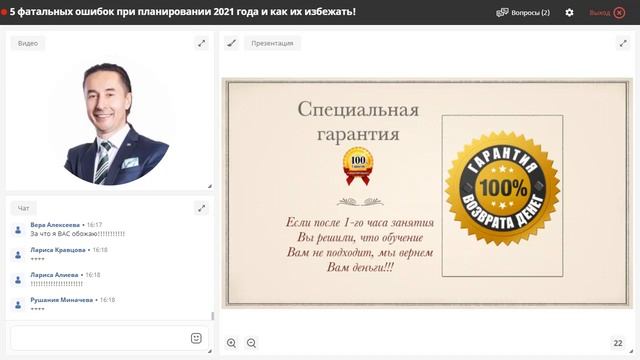This screenshot has height=360, width=640.
Task: Click the chat scrollbar
Action: pos(212,316)
